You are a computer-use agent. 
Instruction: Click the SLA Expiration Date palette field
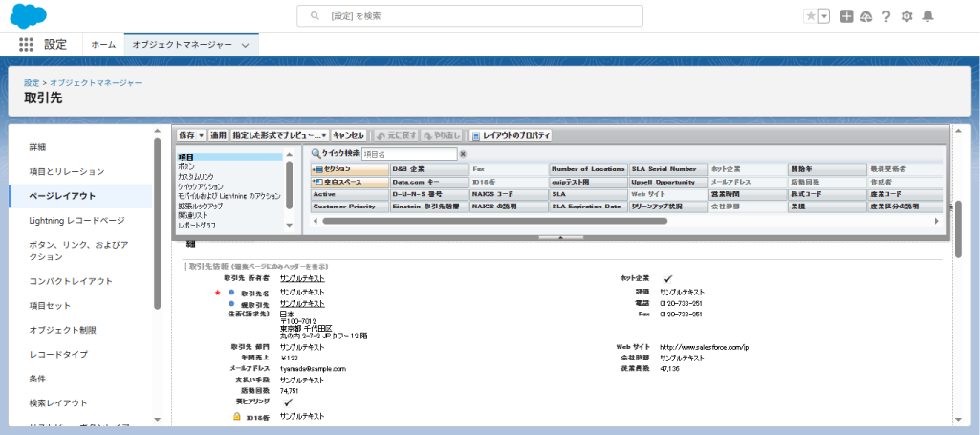[589, 207]
